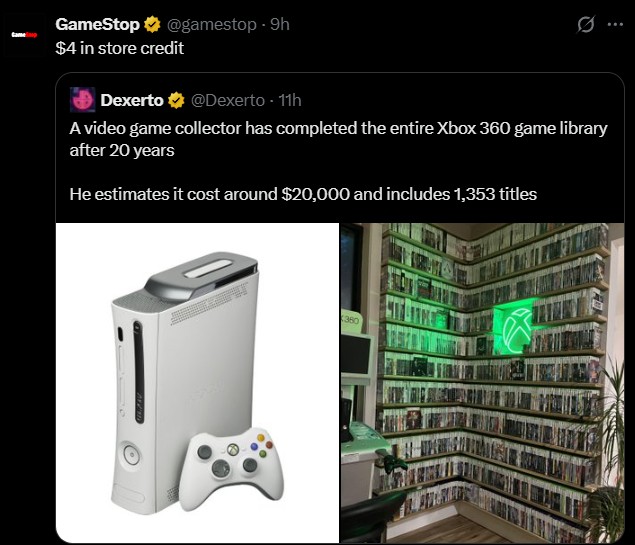635x545 pixels.
Task: Open the 9h timestamp of the post
Action: click(280, 25)
